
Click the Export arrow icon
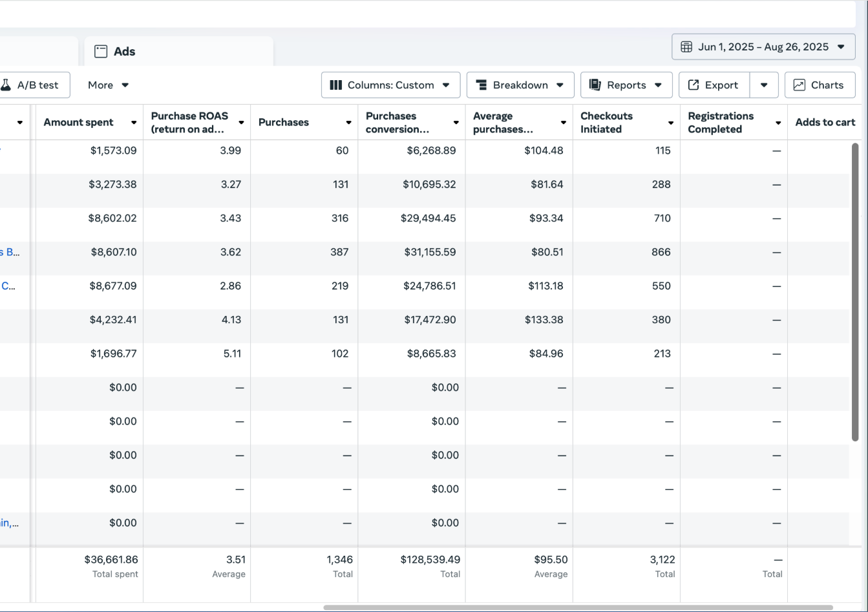click(693, 85)
